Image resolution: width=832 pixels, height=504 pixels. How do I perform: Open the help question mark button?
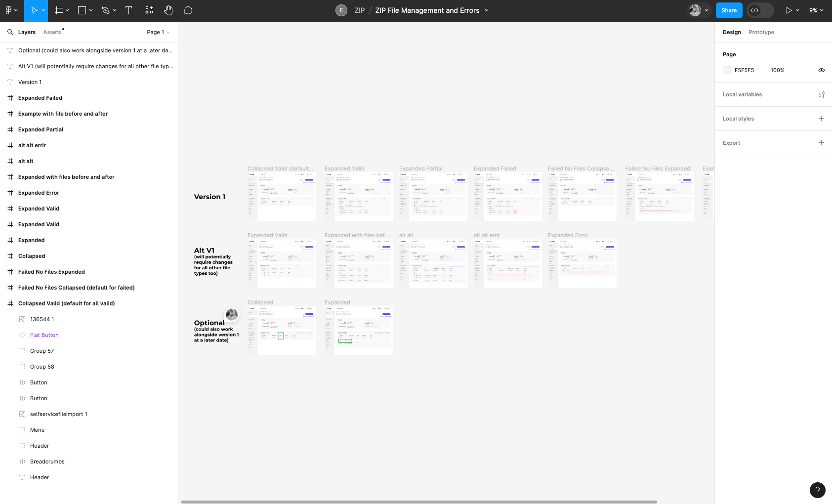coord(818,490)
